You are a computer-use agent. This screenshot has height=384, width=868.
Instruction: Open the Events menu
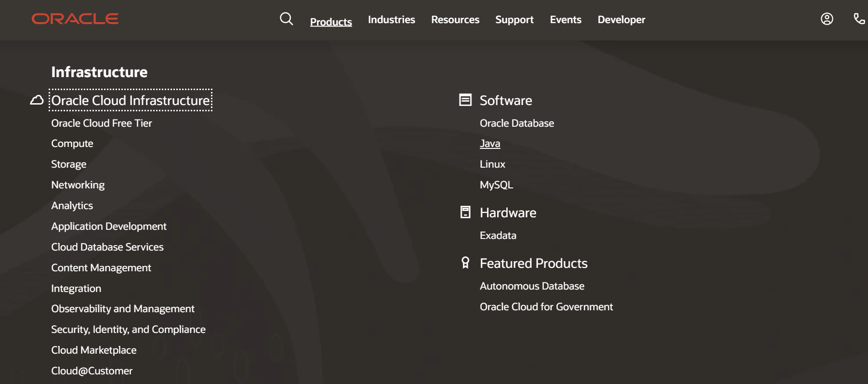[x=566, y=20]
